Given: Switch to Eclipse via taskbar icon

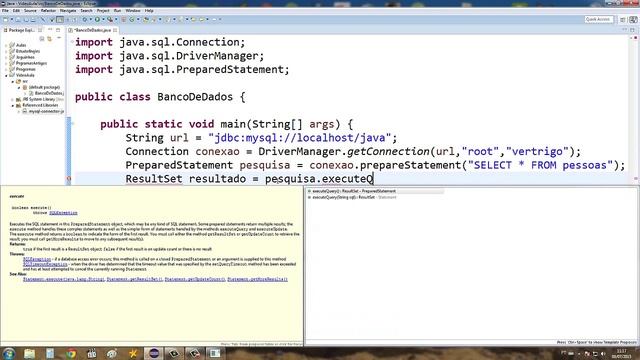Looking at the screenshot, I should [x=154, y=353].
